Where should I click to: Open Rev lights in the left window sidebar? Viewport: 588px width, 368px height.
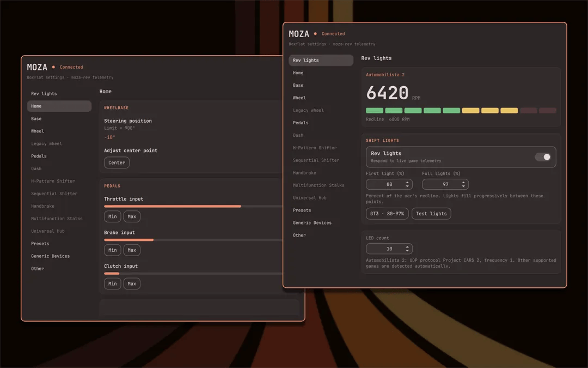(59, 94)
